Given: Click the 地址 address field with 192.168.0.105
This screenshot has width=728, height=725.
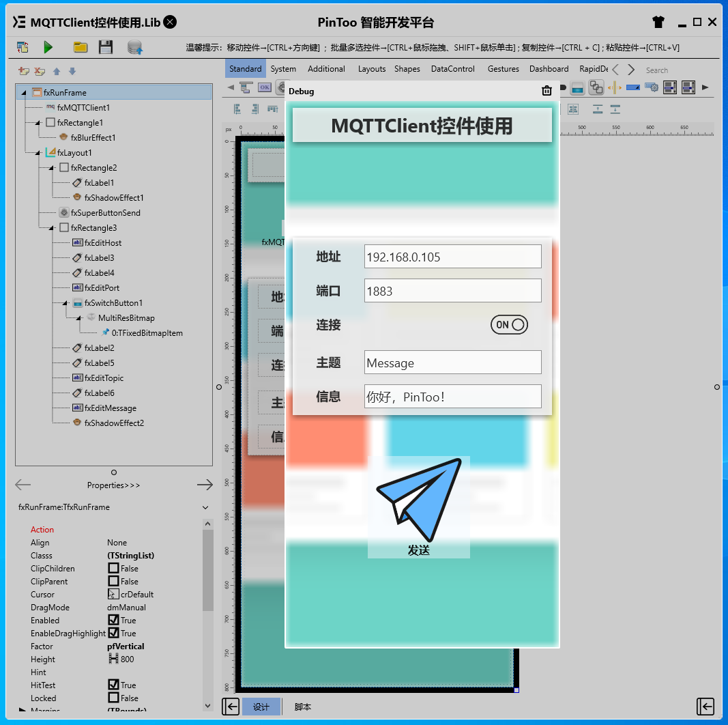Looking at the screenshot, I should (452, 257).
